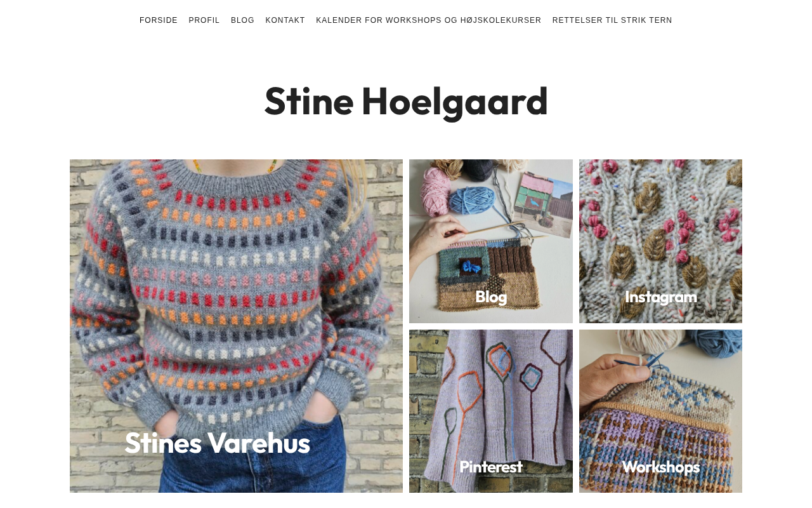Viewport: 812px width, 508px height.
Task: Open the KONTAKT page
Action: click(x=285, y=20)
